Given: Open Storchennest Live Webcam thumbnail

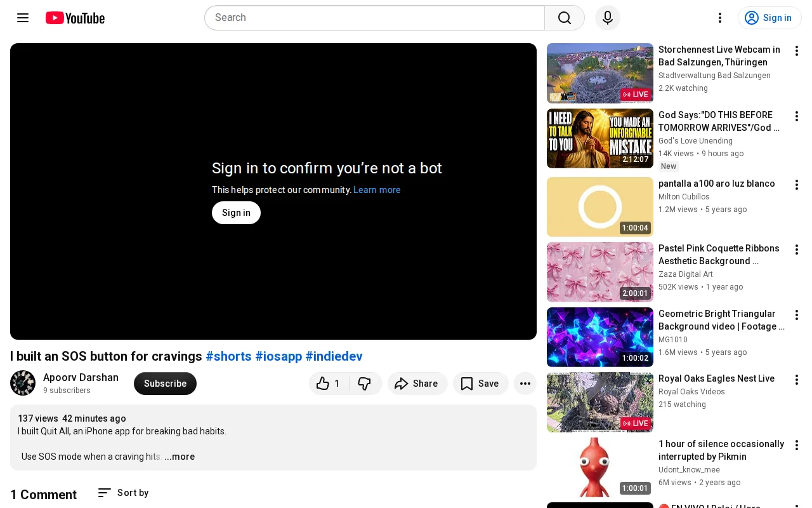Looking at the screenshot, I should click(x=600, y=73).
